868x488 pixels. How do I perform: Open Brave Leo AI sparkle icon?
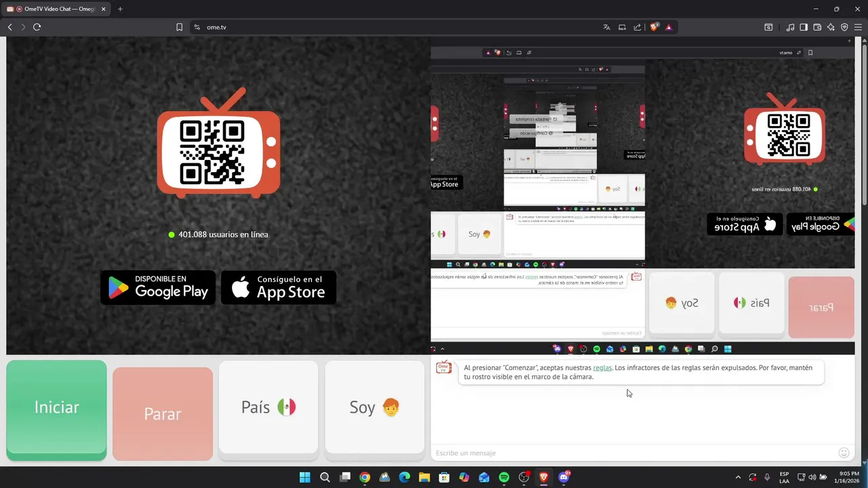pos(831,27)
